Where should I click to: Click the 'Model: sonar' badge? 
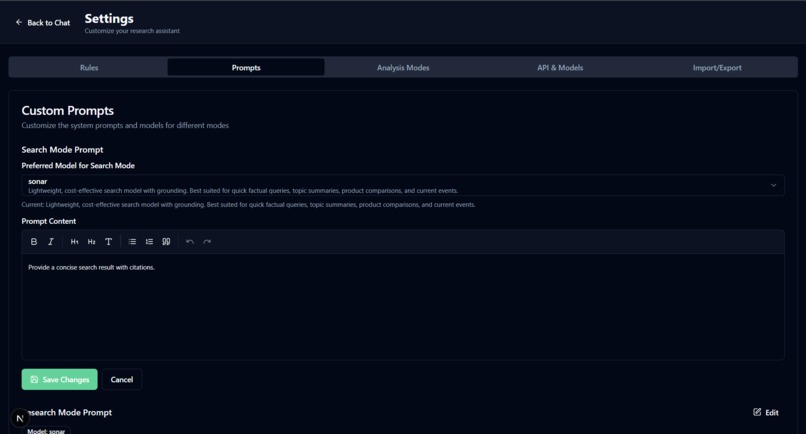click(46, 431)
